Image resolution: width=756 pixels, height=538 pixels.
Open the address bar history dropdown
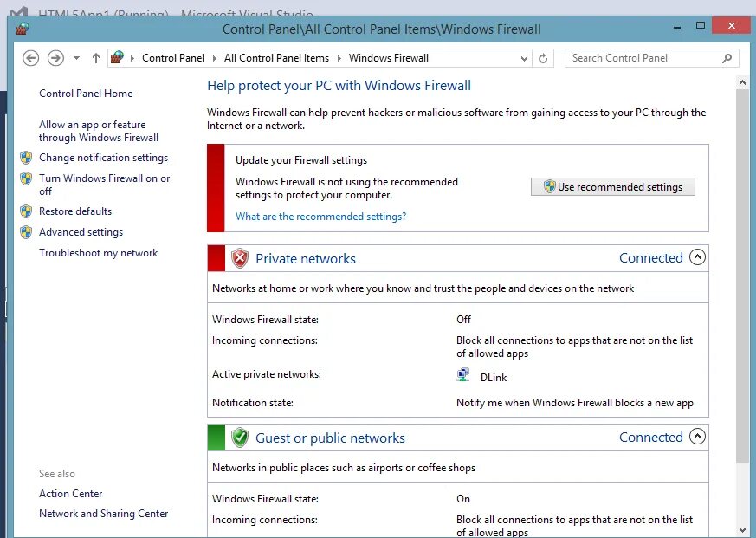click(524, 58)
